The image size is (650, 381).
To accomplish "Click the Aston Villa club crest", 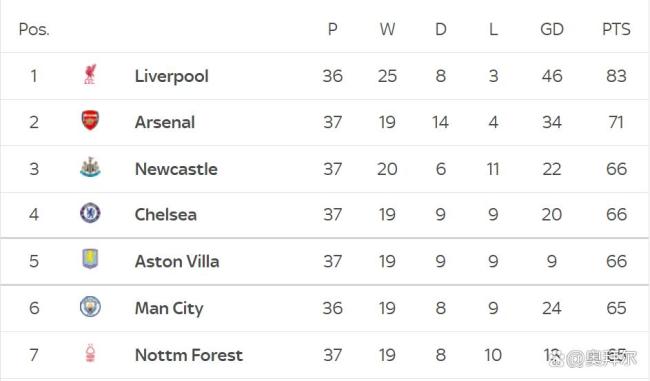I will tap(90, 259).
